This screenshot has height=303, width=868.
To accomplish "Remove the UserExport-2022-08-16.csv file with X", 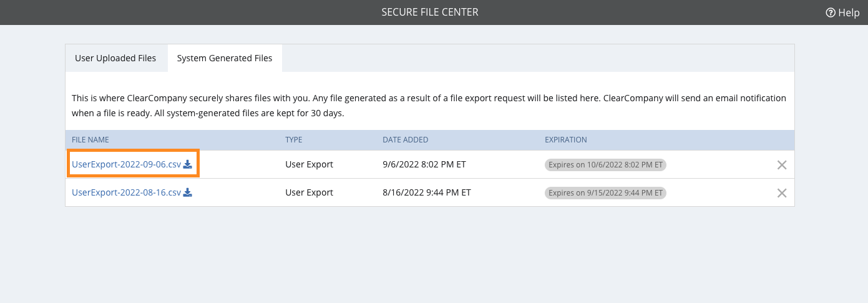I will [x=781, y=193].
